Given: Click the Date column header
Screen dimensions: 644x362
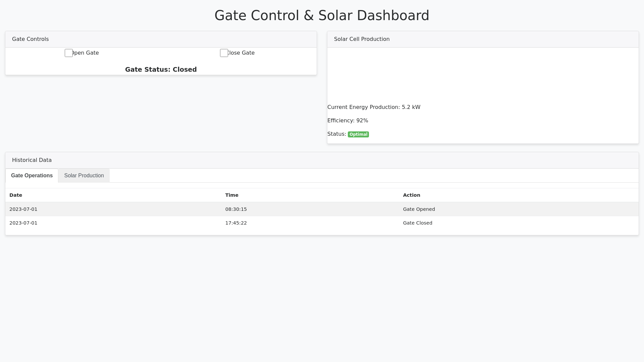Looking at the screenshot, I should [x=16, y=195].
